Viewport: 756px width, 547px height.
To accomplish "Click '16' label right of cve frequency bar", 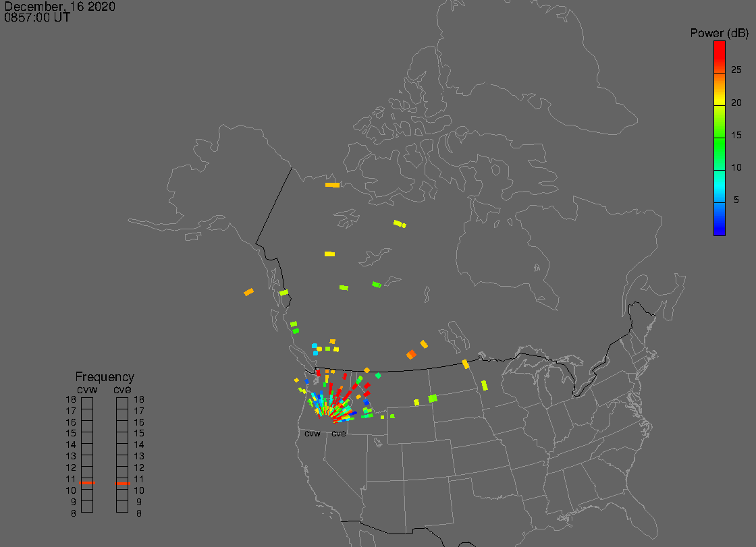I will coord(139,422).
